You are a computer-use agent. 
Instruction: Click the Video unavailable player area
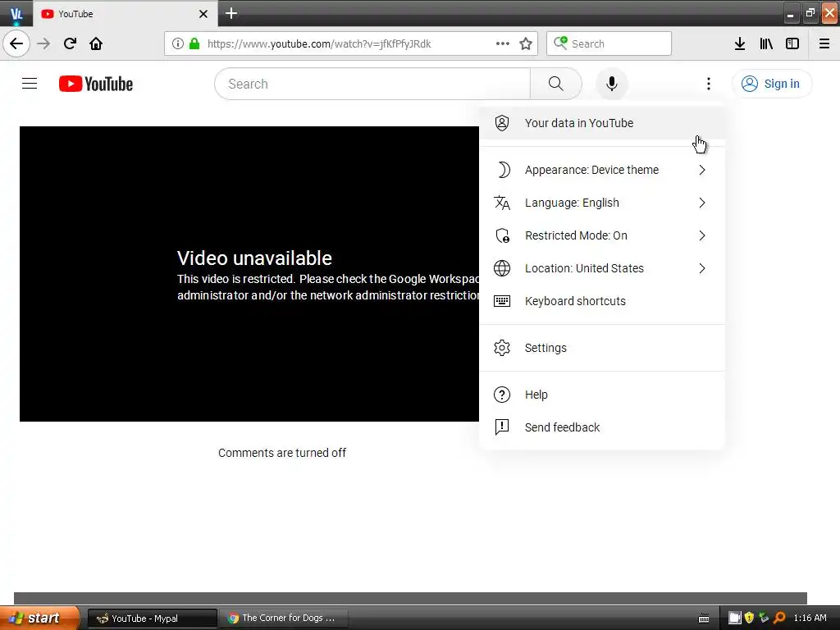249,274
